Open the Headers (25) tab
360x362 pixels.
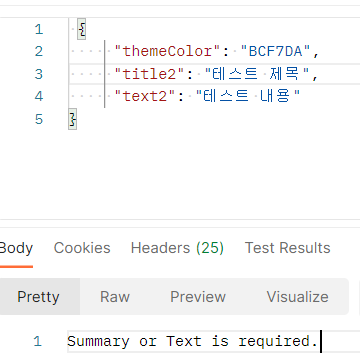[177, 248]
